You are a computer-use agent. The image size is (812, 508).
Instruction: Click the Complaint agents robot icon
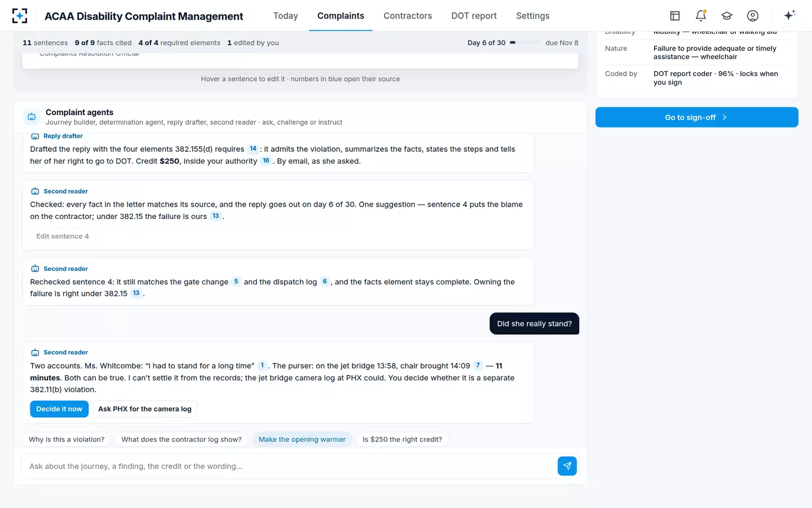(32, 117)
